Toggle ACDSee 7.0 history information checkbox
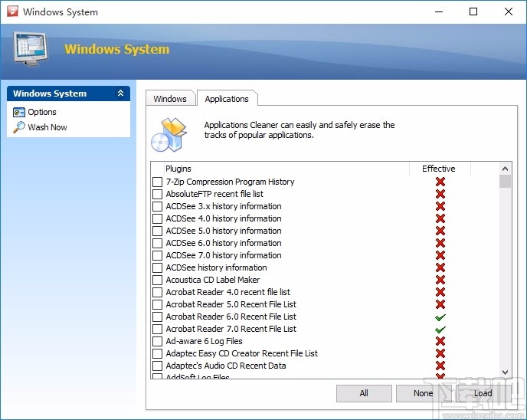This screenshot has width=527, height=420. [157, 255]
